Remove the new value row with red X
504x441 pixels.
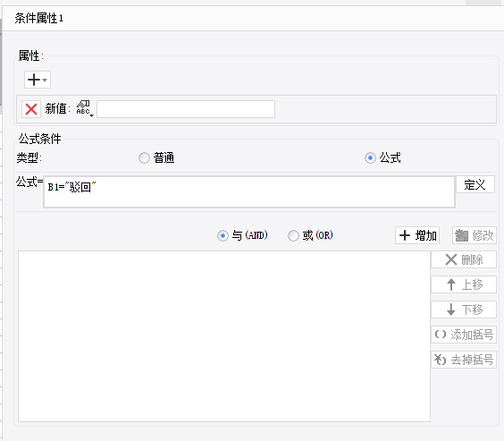click(x=31, y=109)
